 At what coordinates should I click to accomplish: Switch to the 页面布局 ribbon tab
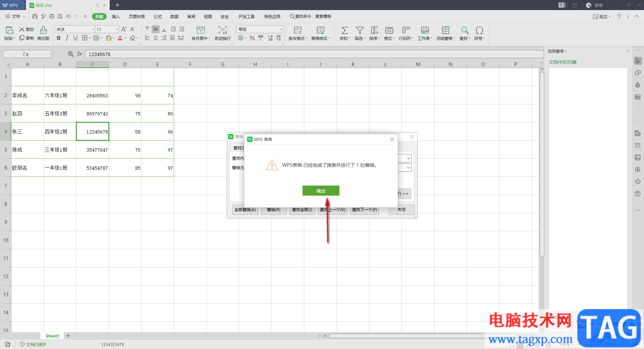click(137, 16)
